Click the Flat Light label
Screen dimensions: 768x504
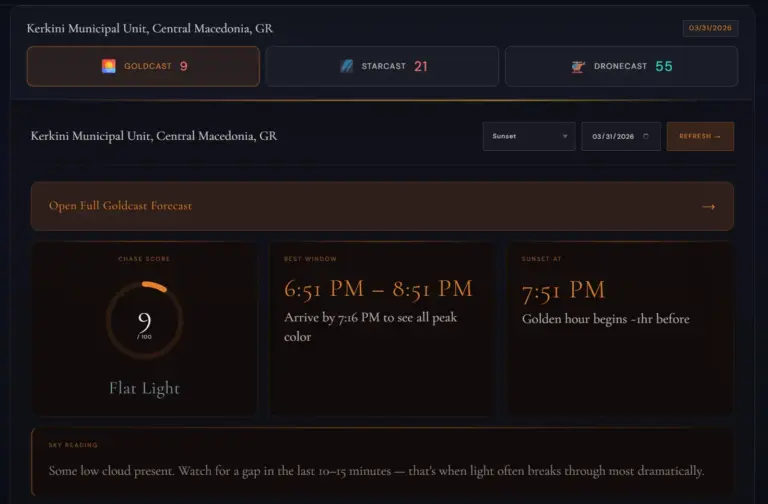tap(144, 388)
